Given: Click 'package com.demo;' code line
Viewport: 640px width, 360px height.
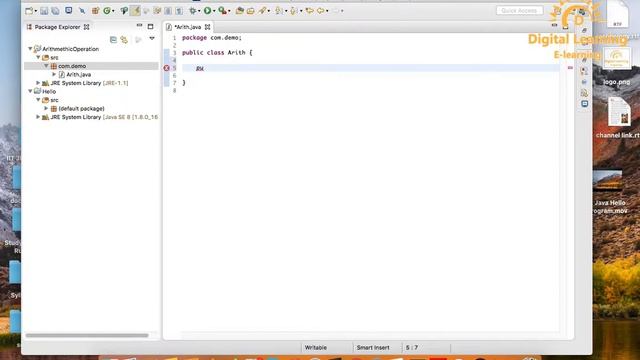Looking at the screenshot, I should pyautogui.click(x=212, y=38).
